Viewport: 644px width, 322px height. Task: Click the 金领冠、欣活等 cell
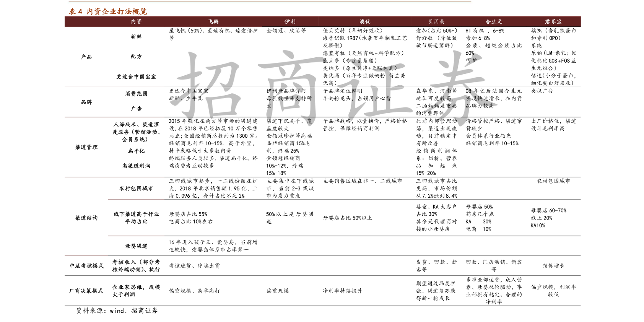coord(286,31)
